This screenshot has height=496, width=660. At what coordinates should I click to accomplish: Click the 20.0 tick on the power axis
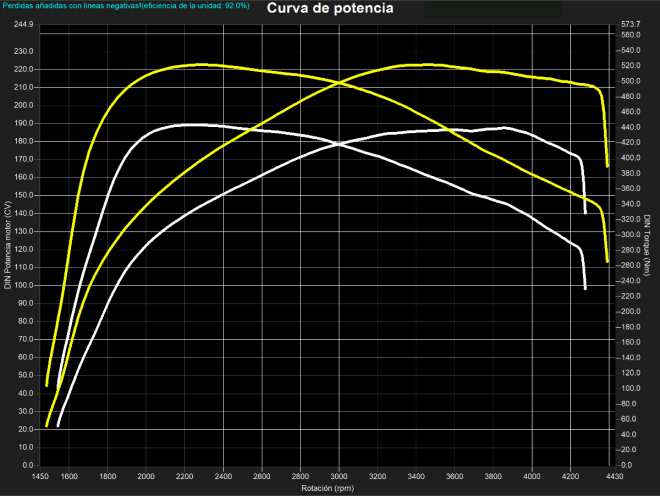tap(26, 429)
